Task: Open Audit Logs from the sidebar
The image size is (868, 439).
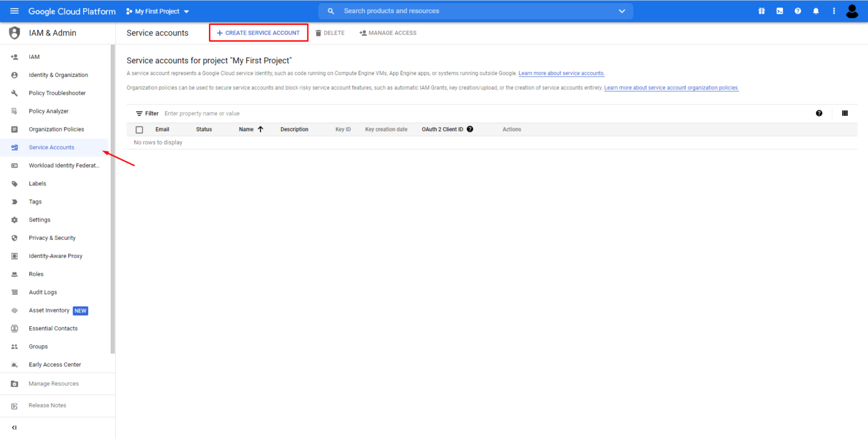Action: click(43, 292)
